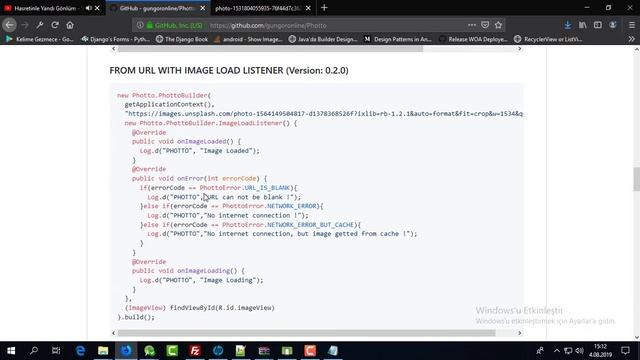This screenshot has width=640, height=360.
Task: Toggle the browser sidebar view
Action: pyautogui.click(x=598, y=25)
